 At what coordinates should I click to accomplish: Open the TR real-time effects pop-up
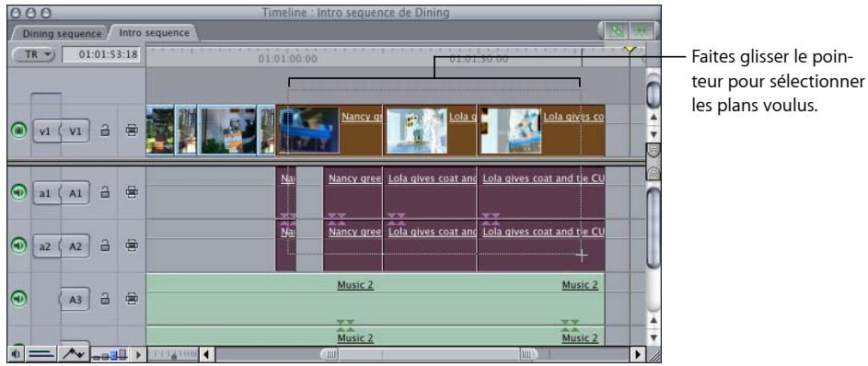pos(33,55)
